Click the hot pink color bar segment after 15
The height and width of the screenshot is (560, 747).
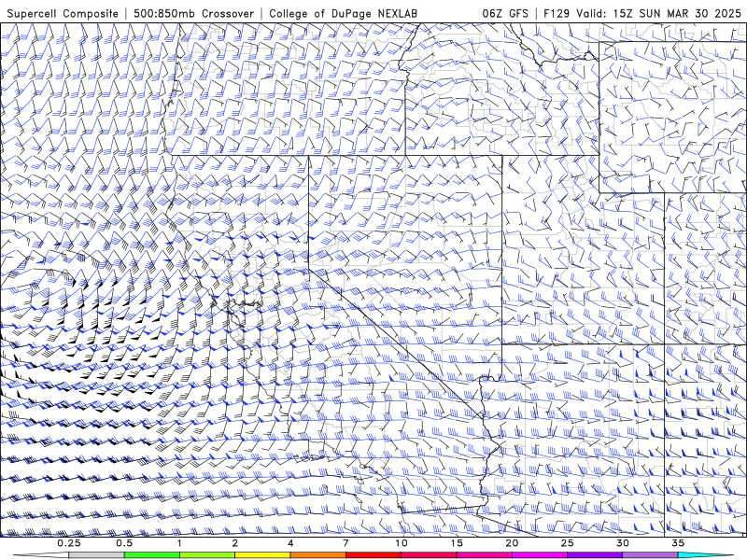(x=484, y=555)
